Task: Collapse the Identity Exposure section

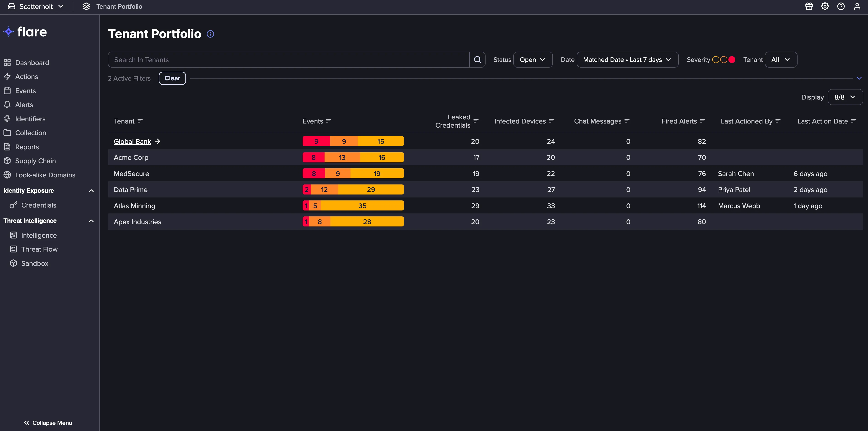Action: [x=91, y=191]
